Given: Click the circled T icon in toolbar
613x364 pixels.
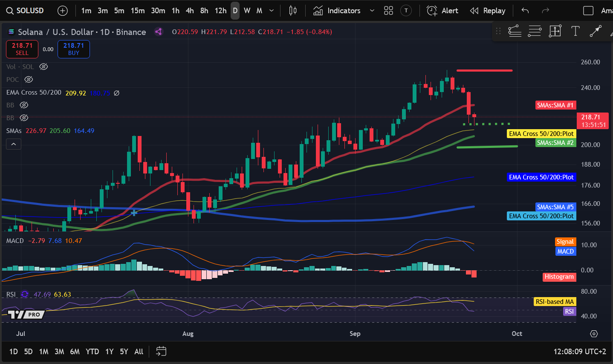Looking at the screenshot, I should (x=406, y=11).
